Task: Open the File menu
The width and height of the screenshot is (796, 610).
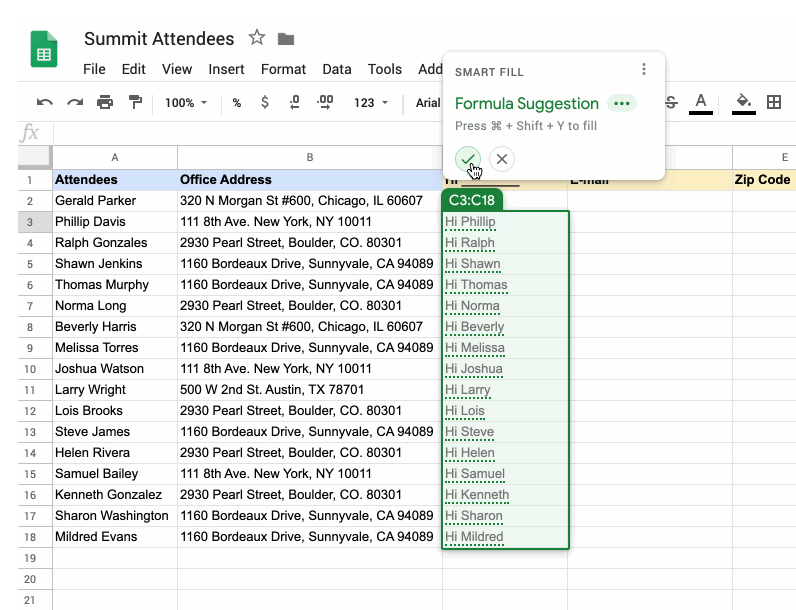Action: (94, 69)
